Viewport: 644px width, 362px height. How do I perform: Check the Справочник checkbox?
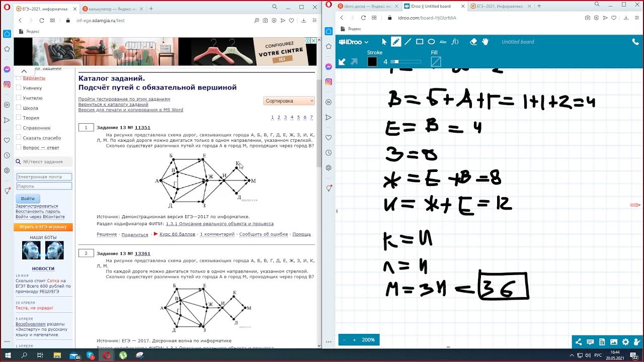pos(19,128)
